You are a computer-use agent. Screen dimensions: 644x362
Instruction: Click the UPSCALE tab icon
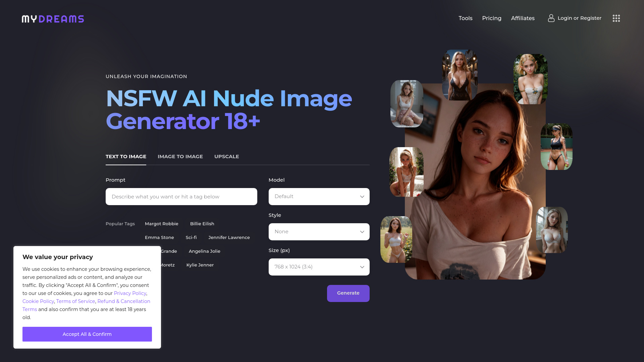(226, 157)
